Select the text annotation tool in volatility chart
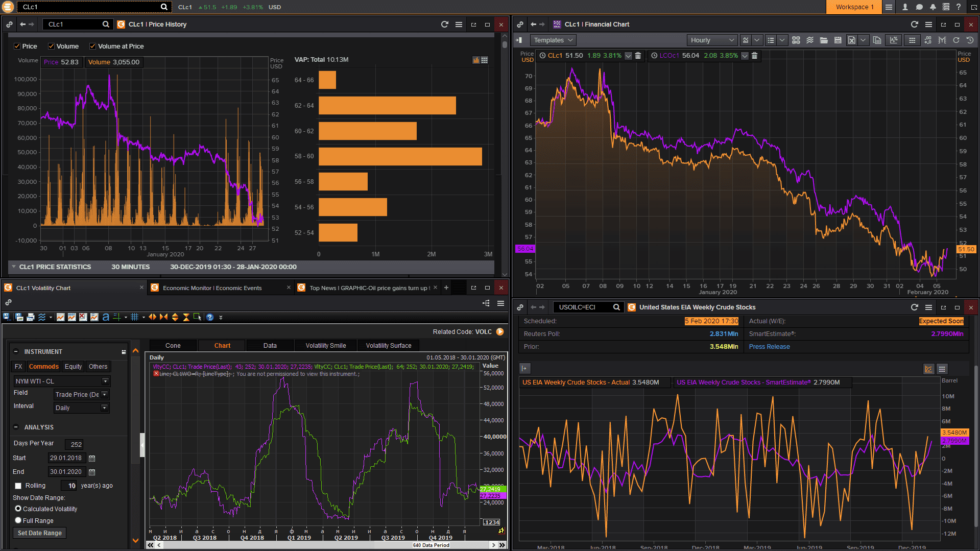Image resolution: width=980 pixels, height=551 pixels. 105,317
